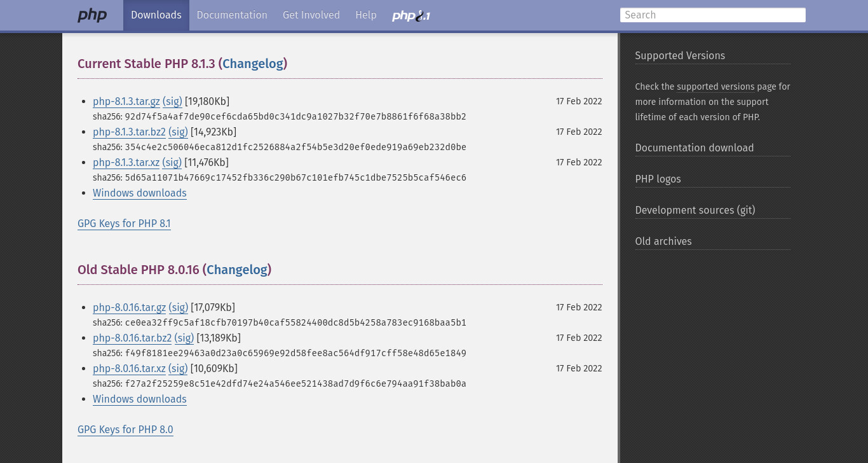
Task: Click the PHP logo in navbar
Action: coord(92,15)
